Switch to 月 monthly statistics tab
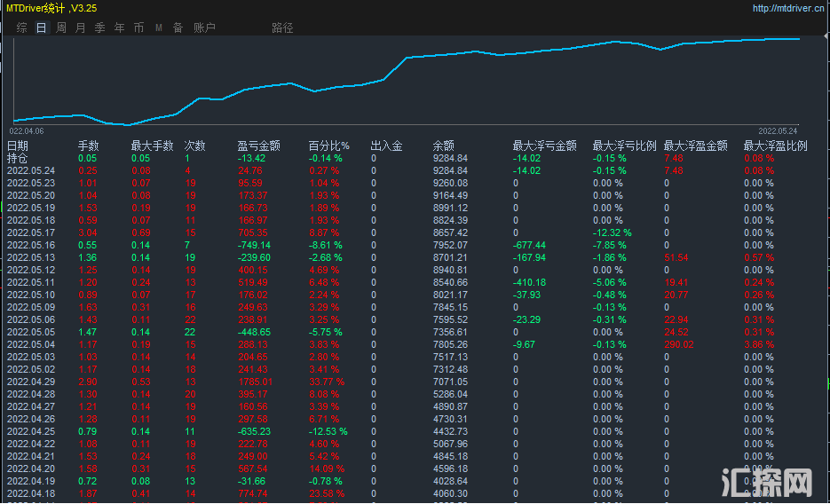The height and width of the screenshot is (504, 830). [81, 28]
